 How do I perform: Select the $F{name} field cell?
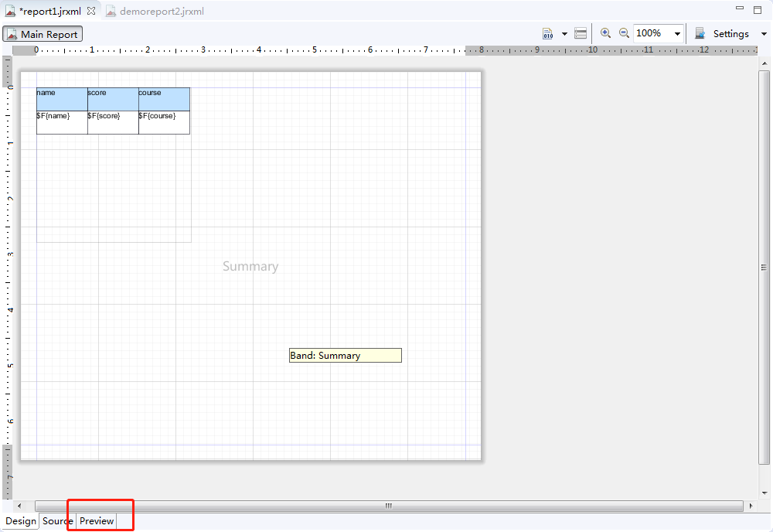62,122
